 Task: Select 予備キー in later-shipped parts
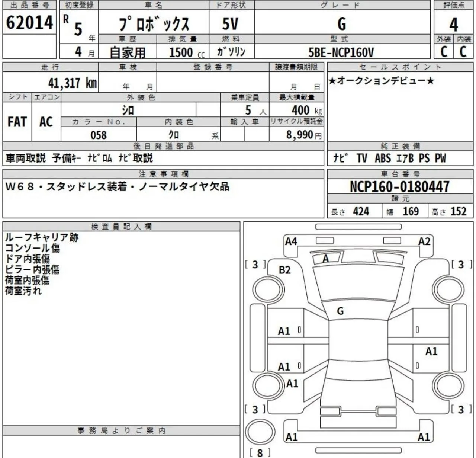point(67,158)
